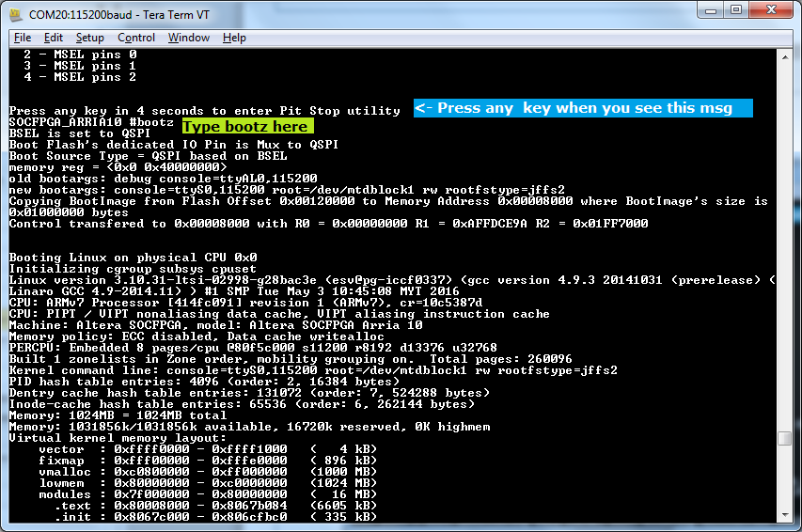Click the 'old bootargs' line
802x532 pixels.
coord(164,179)
